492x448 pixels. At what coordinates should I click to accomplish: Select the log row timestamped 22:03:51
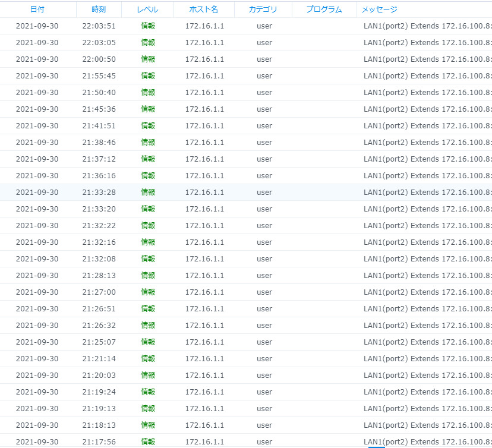99,26
